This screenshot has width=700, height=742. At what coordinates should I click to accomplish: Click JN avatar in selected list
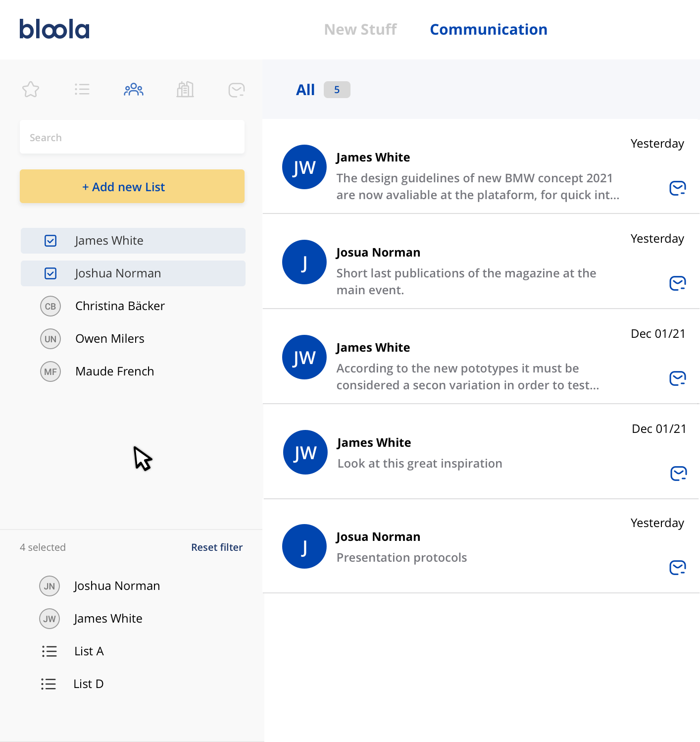(x=50, y=586)
